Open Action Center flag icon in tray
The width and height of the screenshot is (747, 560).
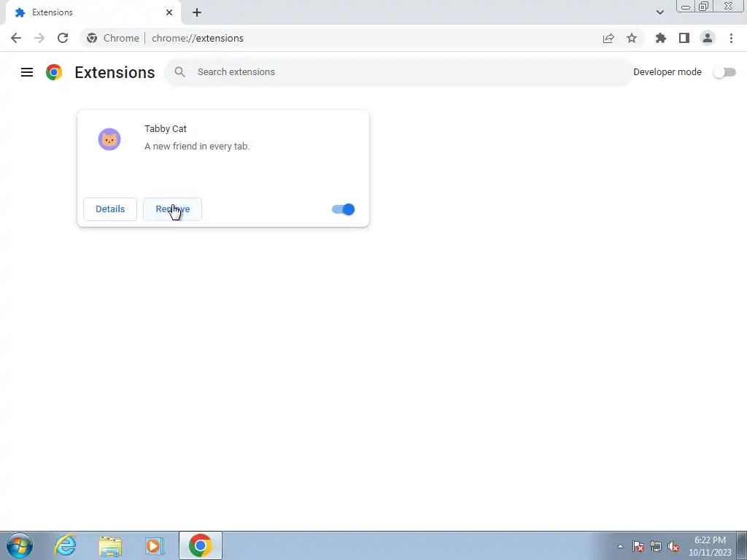[x=638, y=546]
